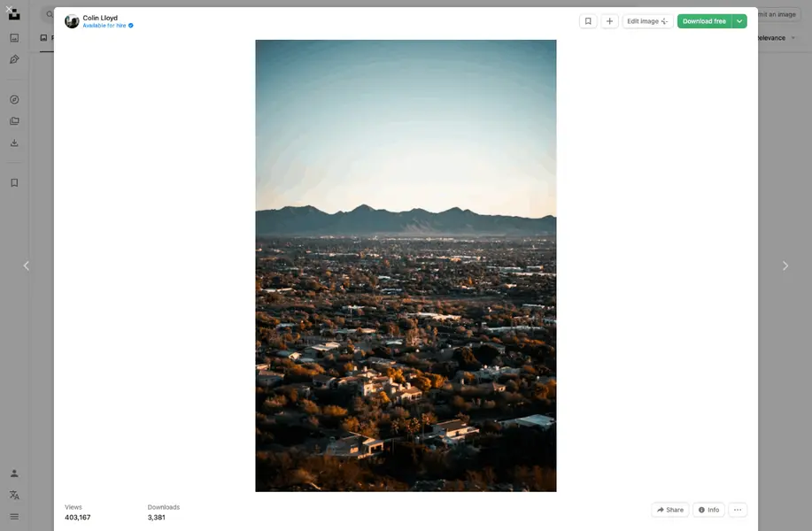Screen dimensions: 812x531
Task: Open the Download free options chevron
Action: pyautogui.click(x=738, y=20)
